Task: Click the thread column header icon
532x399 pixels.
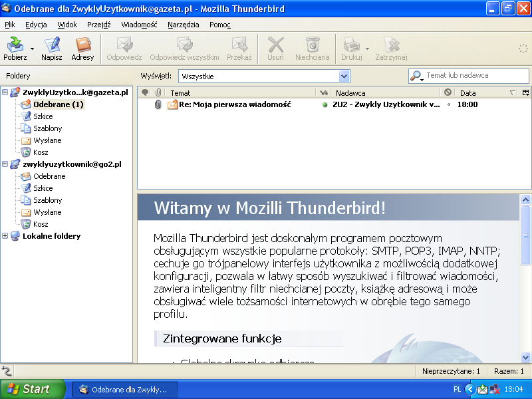Action: point(145,92)
